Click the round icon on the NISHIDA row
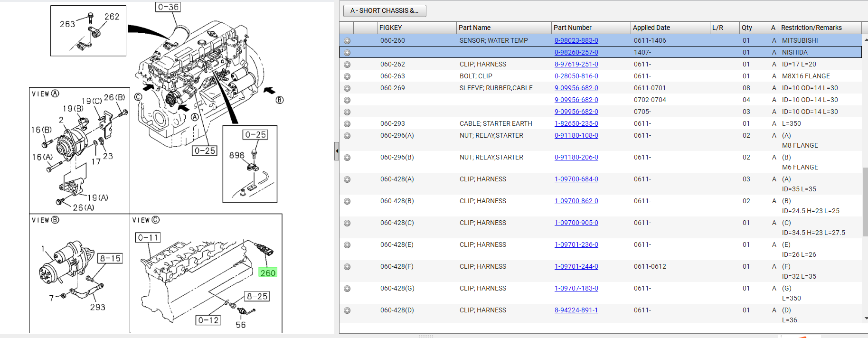868x338 pixels. pyautogui.click(x=347, y=53)
